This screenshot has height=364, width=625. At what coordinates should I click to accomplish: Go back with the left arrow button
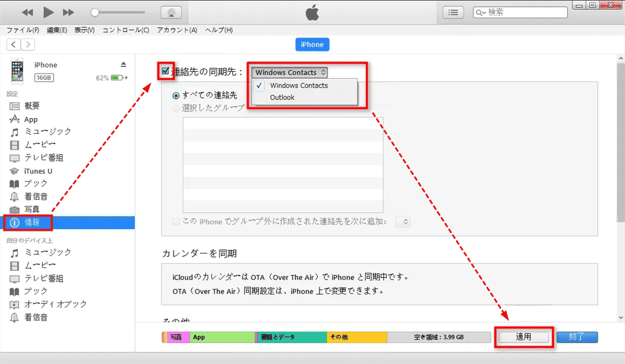click(x=13, y=44)
